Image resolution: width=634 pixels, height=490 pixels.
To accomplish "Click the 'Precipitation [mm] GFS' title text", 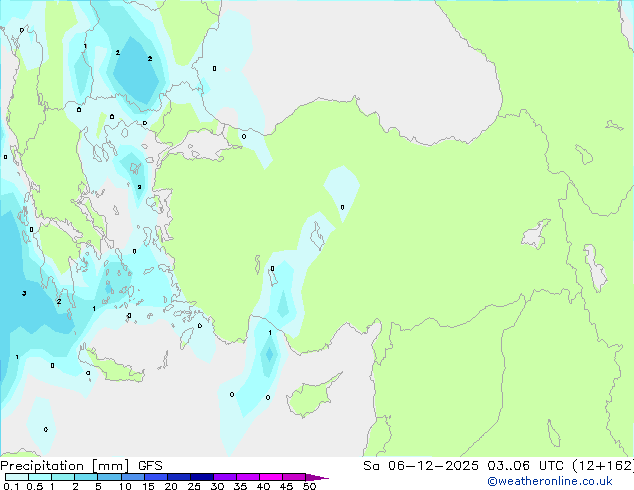I will point(81,466).
